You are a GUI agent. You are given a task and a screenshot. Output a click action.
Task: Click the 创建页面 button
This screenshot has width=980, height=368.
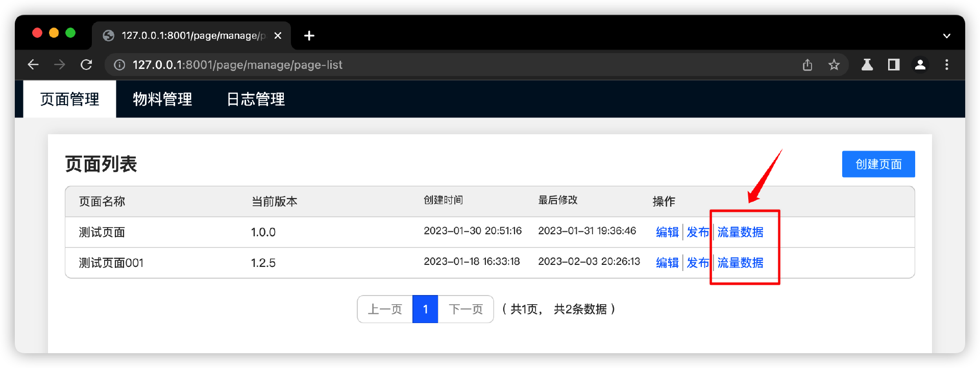[x=878, y=164]
